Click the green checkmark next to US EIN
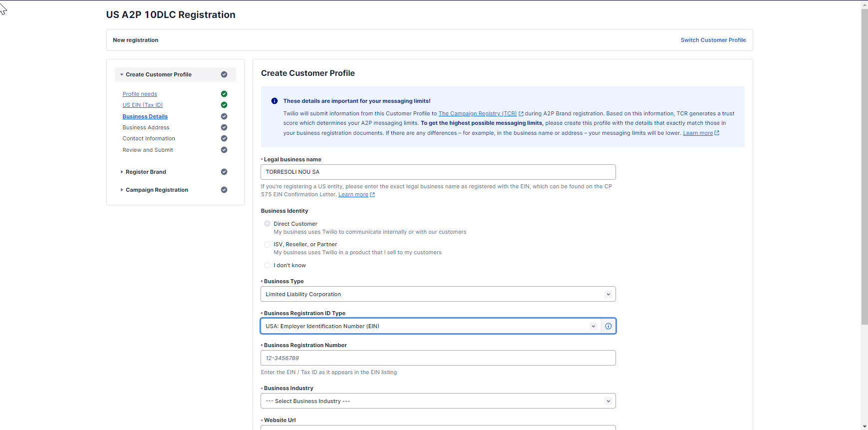Image resolution: width=868 pixels, height=430 pixels. click(224, 105)
